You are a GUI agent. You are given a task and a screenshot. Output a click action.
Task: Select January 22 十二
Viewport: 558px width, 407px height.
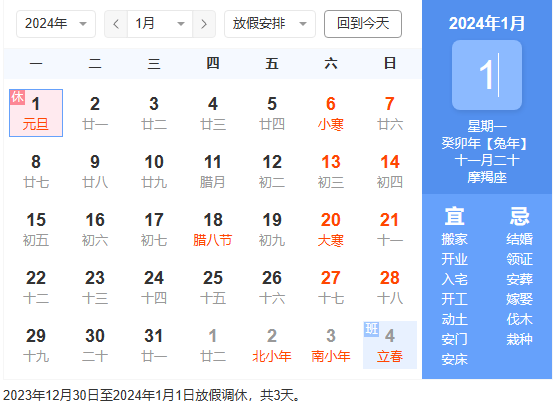[x=36, y=287]
